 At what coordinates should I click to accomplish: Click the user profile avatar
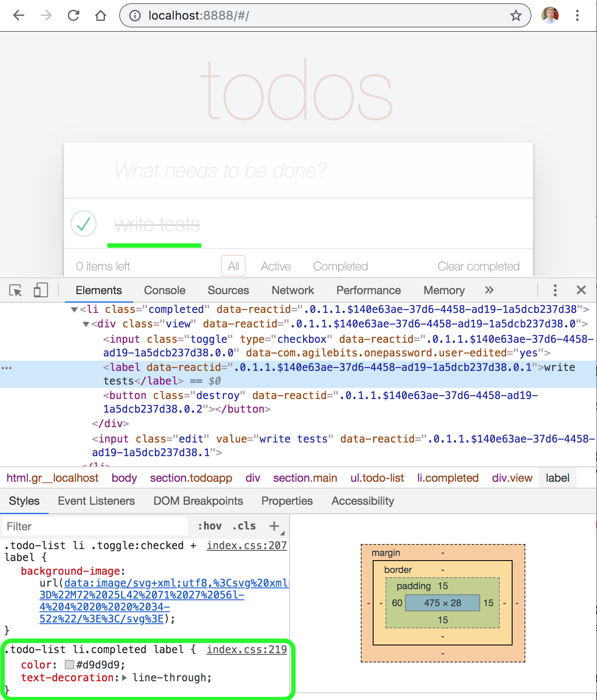coord(550,16)
